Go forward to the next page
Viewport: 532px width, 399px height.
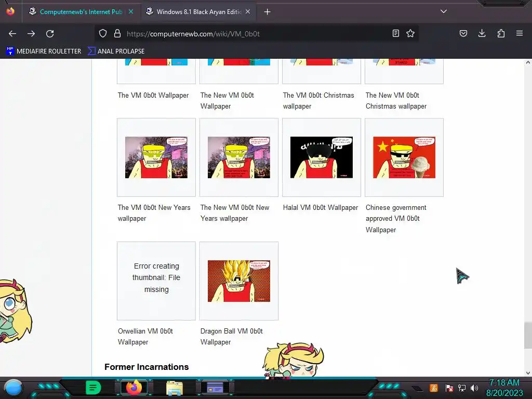tap(31, 34)
